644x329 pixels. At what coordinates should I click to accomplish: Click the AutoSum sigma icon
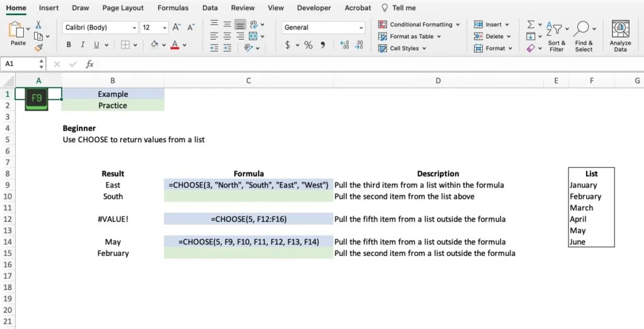pyautogui.click(x=531, y=25)
